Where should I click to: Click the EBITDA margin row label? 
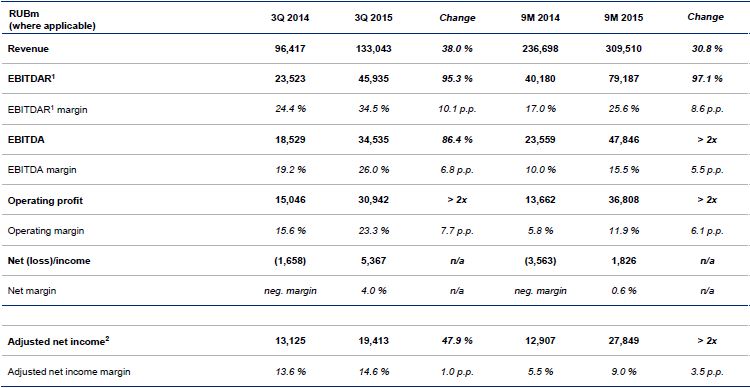click(x=42, y=170)
